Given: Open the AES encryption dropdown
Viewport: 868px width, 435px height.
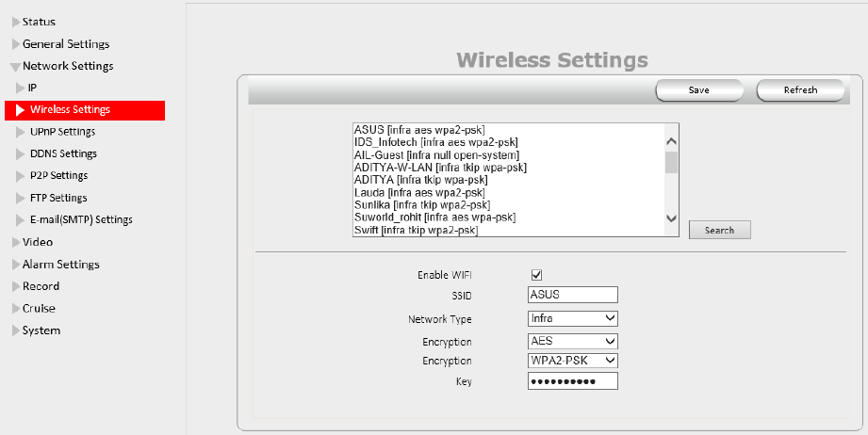Looking at the screenshot, I should coord(573,341).
